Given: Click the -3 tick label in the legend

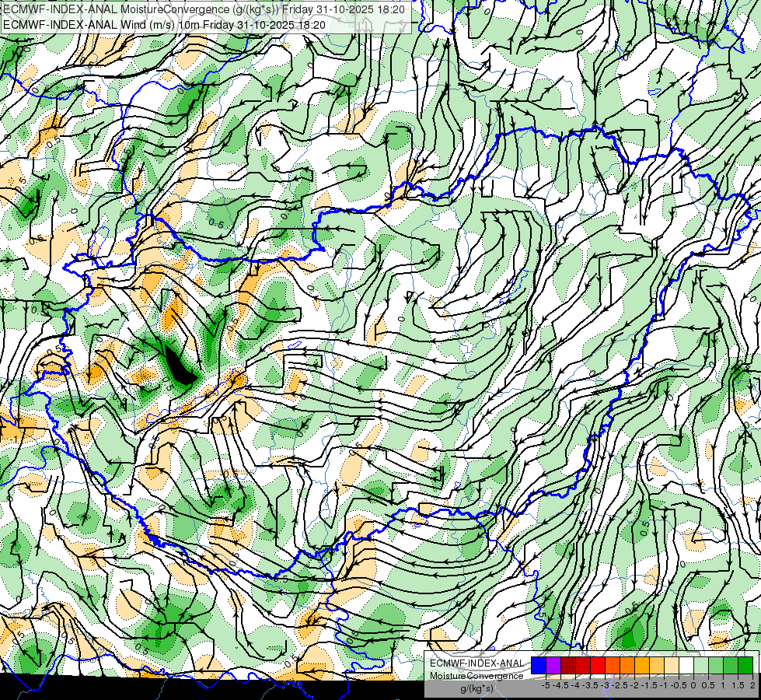Looking at the screenshot, I should click(606, 685).
